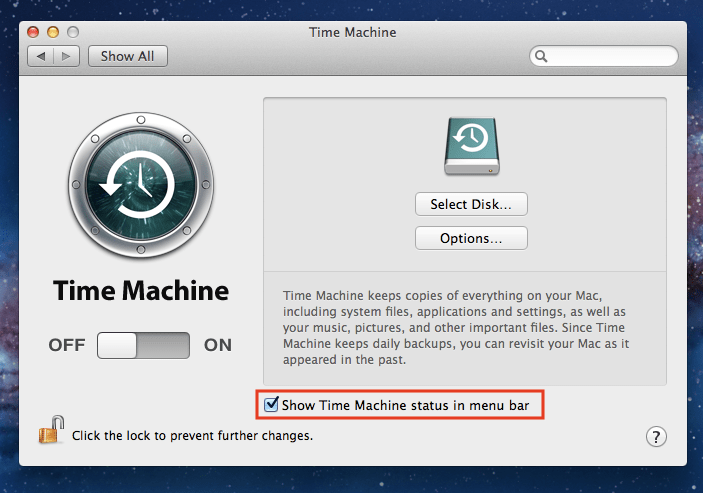Click the Time Machine backup disk icon

point(472,146)
